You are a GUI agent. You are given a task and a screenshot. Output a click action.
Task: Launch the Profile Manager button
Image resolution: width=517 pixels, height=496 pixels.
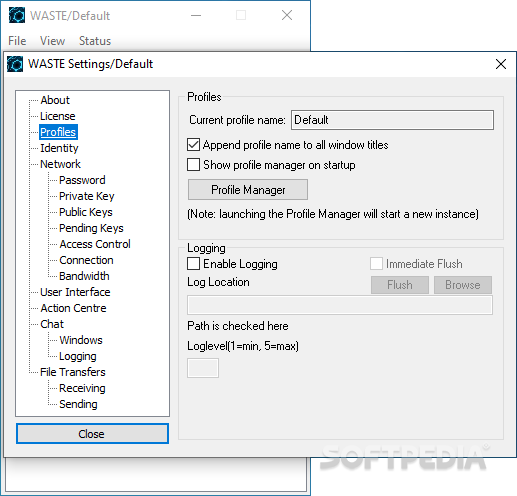tap(248, 190)
